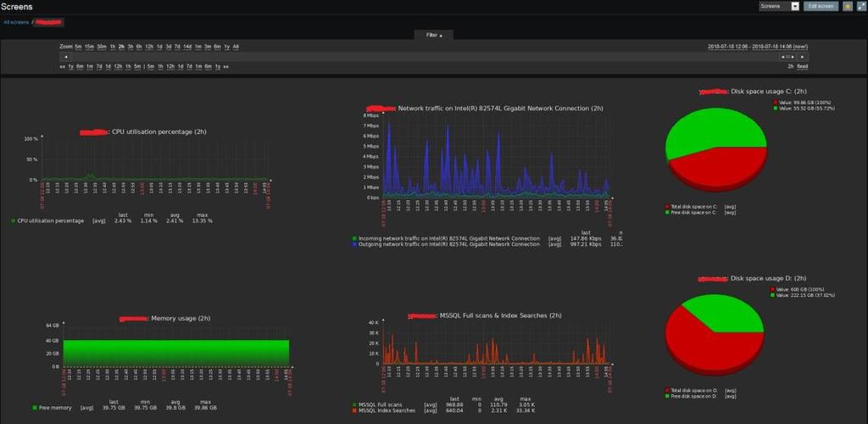Screen dimensions: 868x424
Task: Click the double-right arrow in time navigation
Action: pyautogui.click(x=225, y=66)
